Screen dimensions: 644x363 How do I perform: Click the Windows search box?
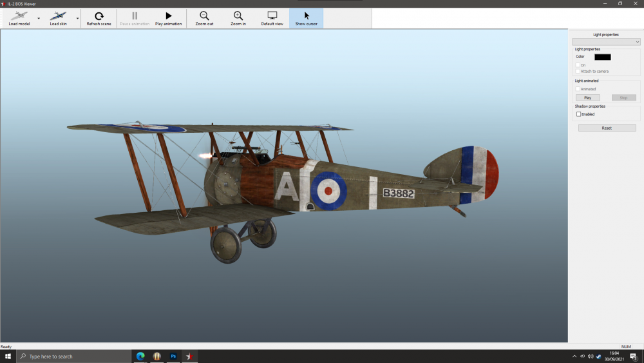point(74,356)
